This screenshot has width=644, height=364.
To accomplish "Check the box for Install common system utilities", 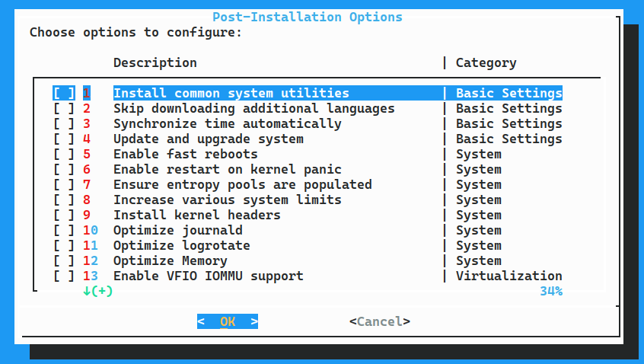I will (64, 93).
